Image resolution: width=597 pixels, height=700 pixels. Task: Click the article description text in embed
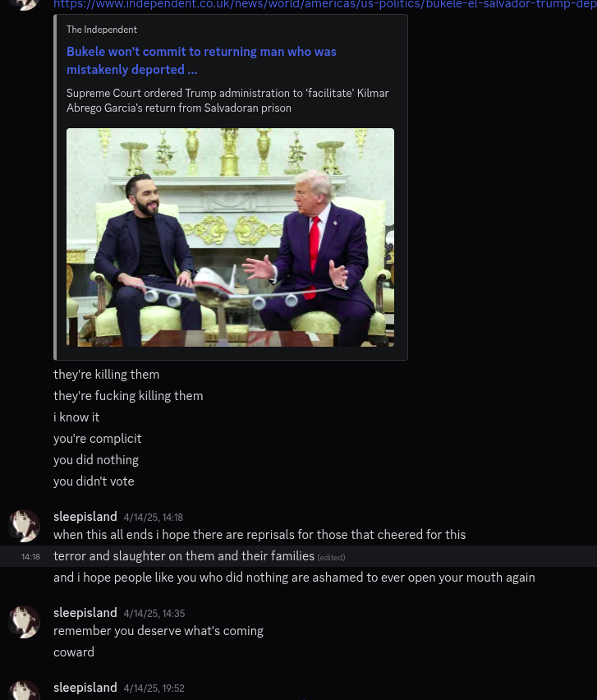(227, 100)
